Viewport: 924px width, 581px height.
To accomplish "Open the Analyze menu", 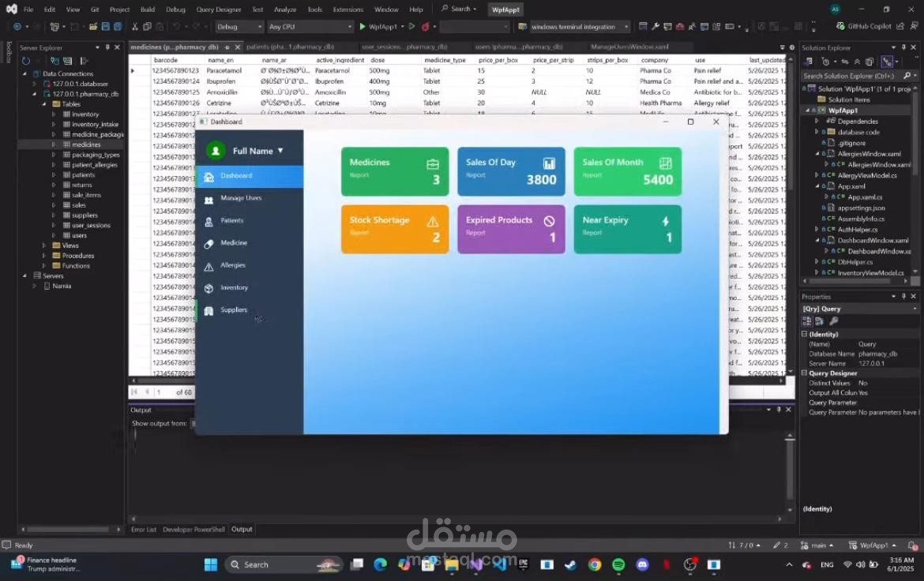I will click(284, 9).
